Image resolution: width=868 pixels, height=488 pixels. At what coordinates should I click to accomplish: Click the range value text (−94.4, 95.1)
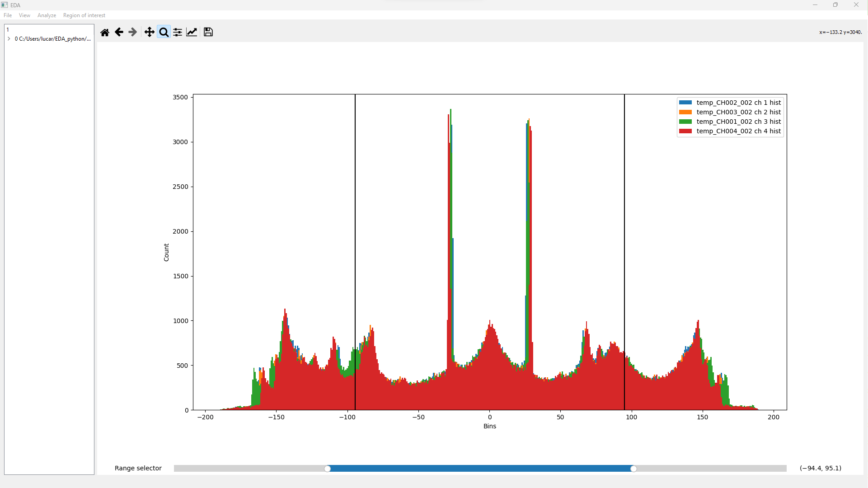pyautogui.click(x=821, y=468)
